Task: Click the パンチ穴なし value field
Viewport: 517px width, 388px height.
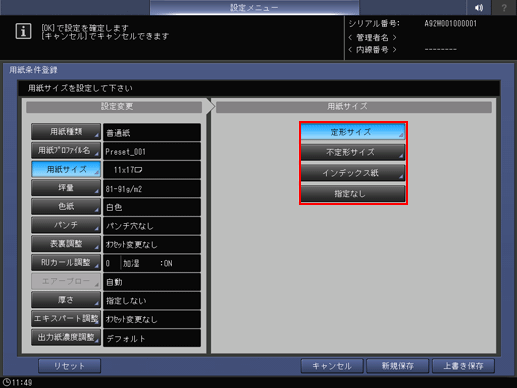Action: (152, 226)
